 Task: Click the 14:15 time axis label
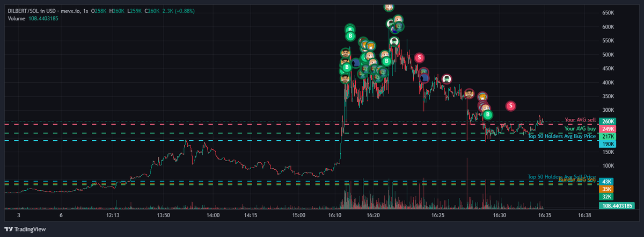point(251,215)
